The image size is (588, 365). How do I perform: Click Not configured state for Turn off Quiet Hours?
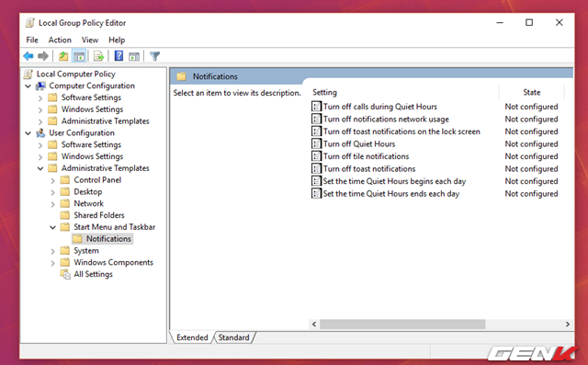(531, 143)
